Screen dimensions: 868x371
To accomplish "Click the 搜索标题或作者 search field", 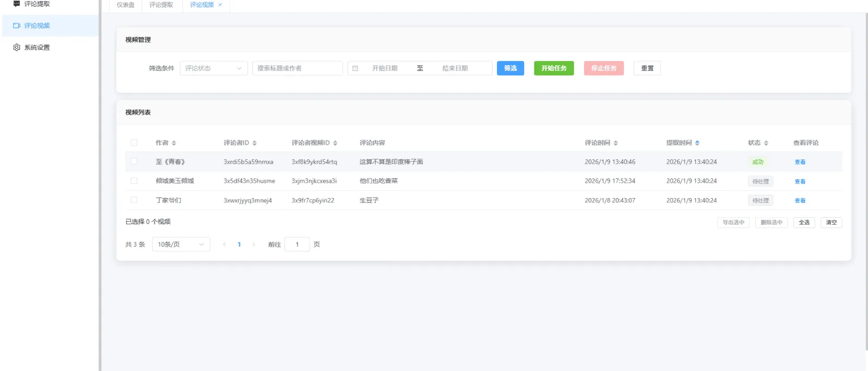I will [x=297, y=68].
